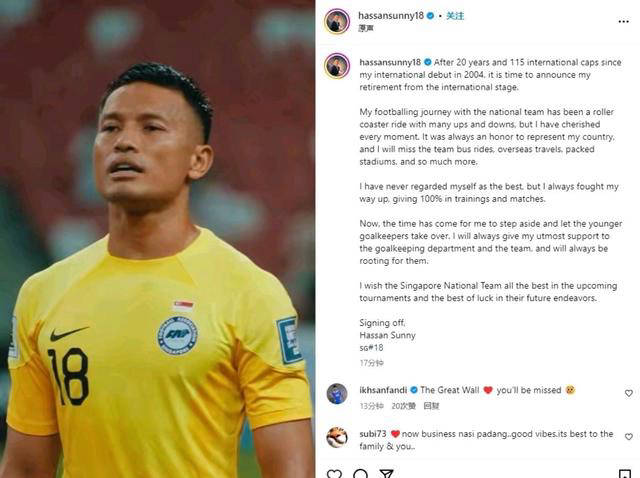Save post using the bookmark icon
Image resolution: width=640 pixels, height=478 pixels.
click(624, 474)
